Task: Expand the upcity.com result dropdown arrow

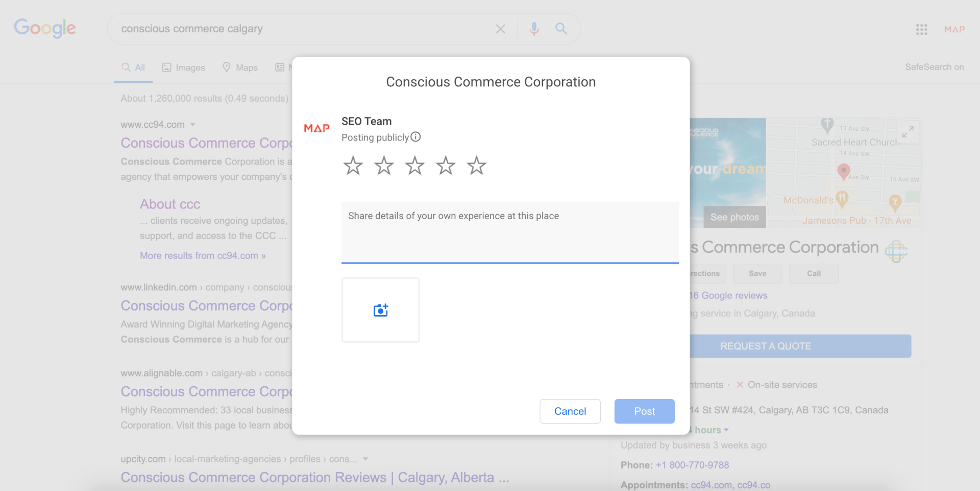Action: [365, 459]
